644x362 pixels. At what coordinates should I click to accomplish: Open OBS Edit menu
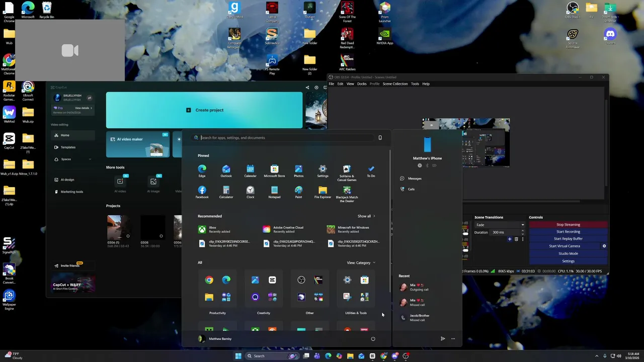click(340, 84)
